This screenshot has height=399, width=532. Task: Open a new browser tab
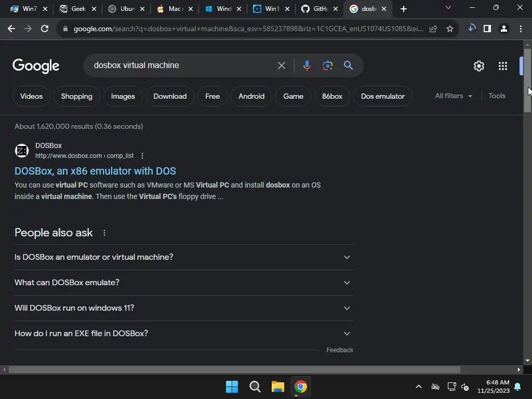click(403, 9)
